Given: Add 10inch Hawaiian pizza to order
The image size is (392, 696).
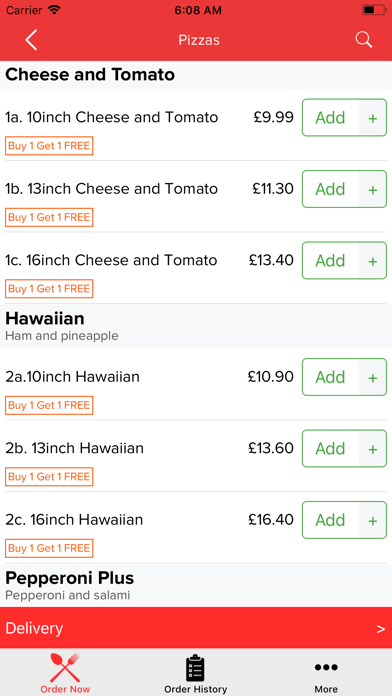Looking at the screenshot, I should click(x=330, y=377).
